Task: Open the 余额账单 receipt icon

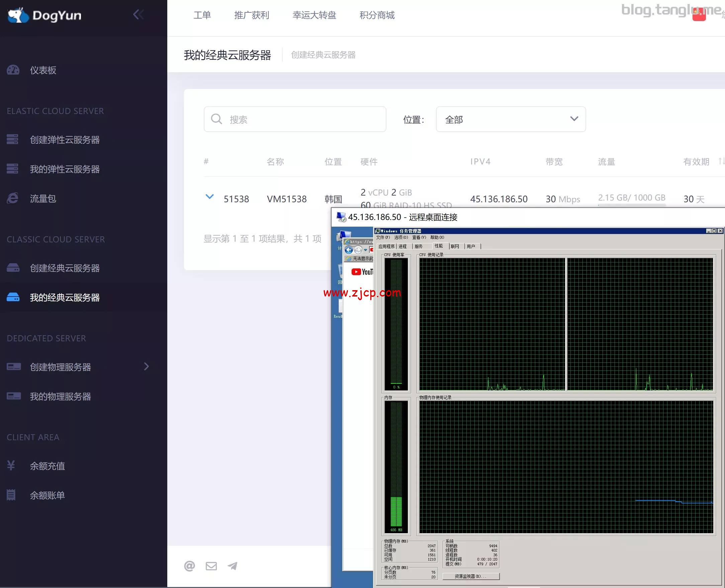Action: (x=11, y=495)
